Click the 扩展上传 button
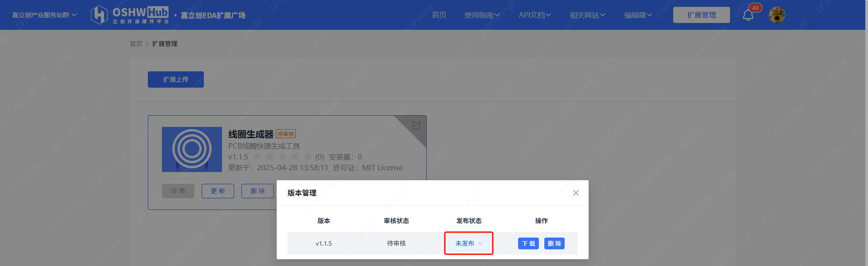 click(x=176, y=79)
